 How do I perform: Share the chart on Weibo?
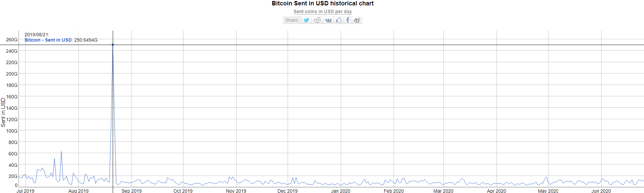(357, 20)
